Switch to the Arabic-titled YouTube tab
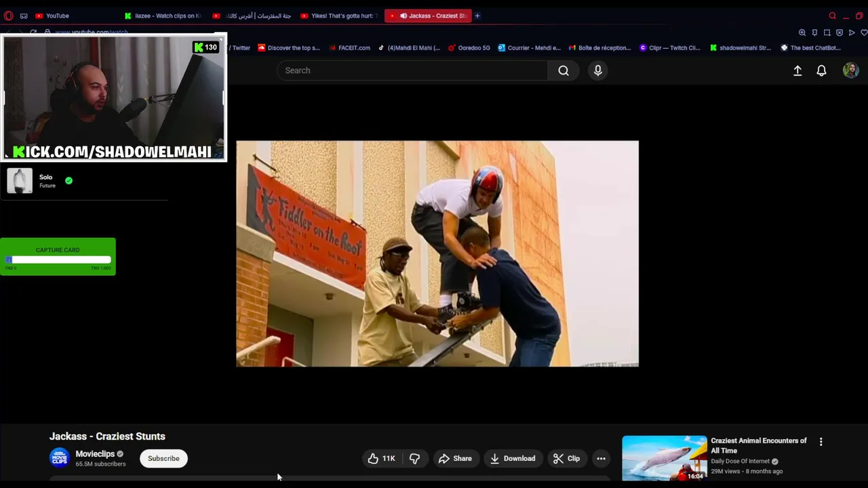 point(252,16)
